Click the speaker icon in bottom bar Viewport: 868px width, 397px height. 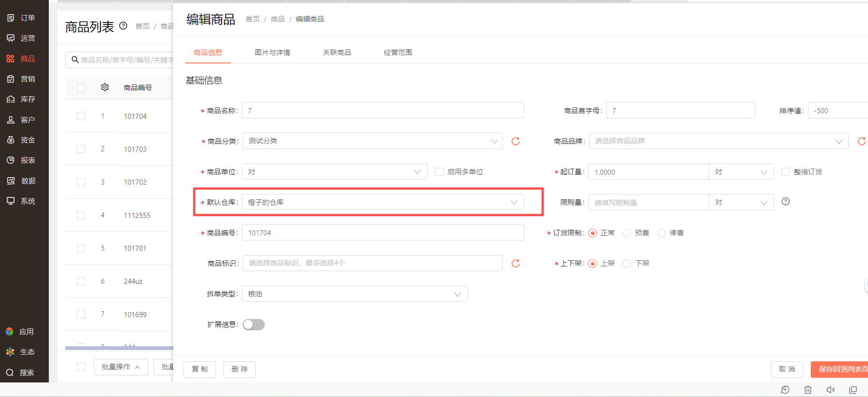pos(830,389)
